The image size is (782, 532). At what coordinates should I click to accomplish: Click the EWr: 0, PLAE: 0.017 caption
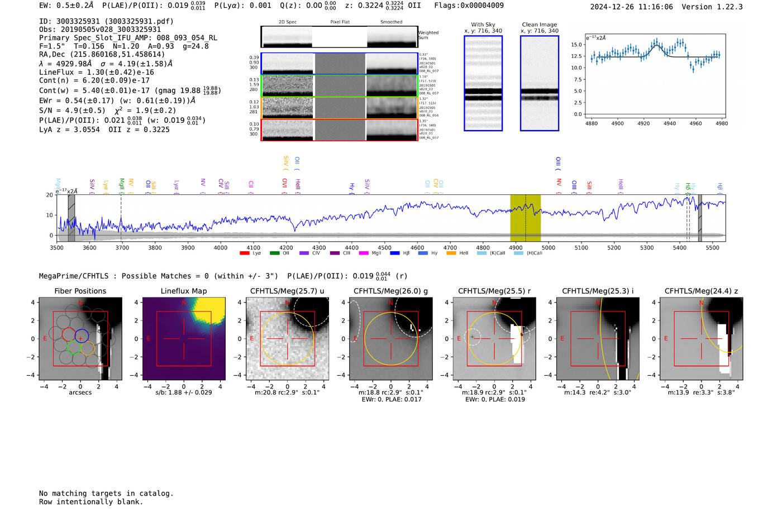(x=392, y=400)
